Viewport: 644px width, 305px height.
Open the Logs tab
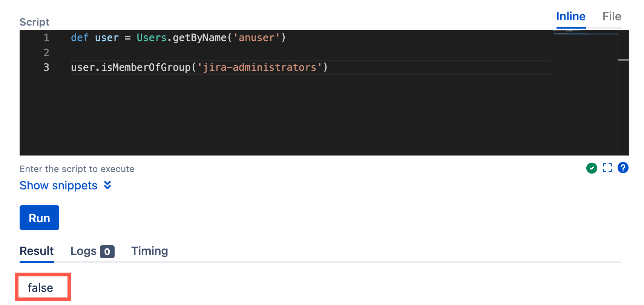click(84, 251)
